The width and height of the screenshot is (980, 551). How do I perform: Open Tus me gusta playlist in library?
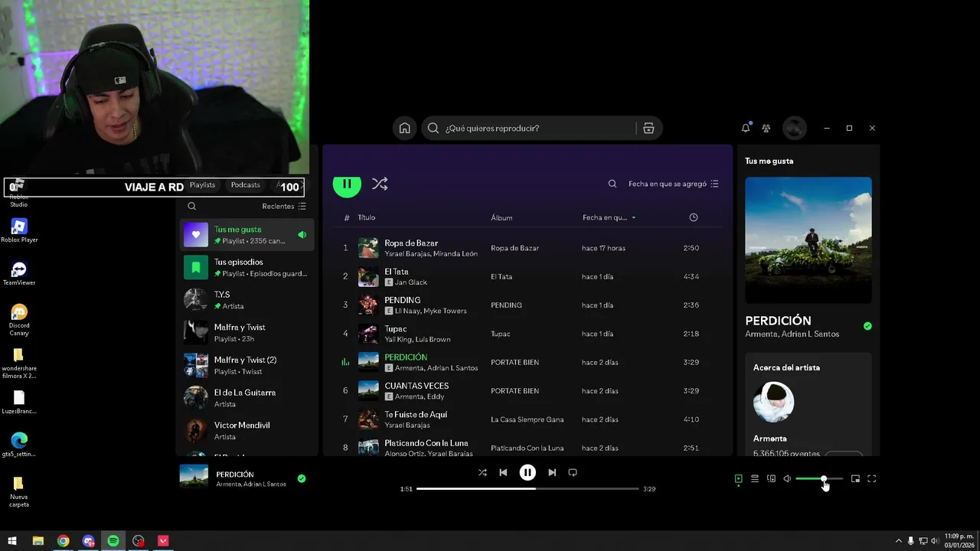247,234
